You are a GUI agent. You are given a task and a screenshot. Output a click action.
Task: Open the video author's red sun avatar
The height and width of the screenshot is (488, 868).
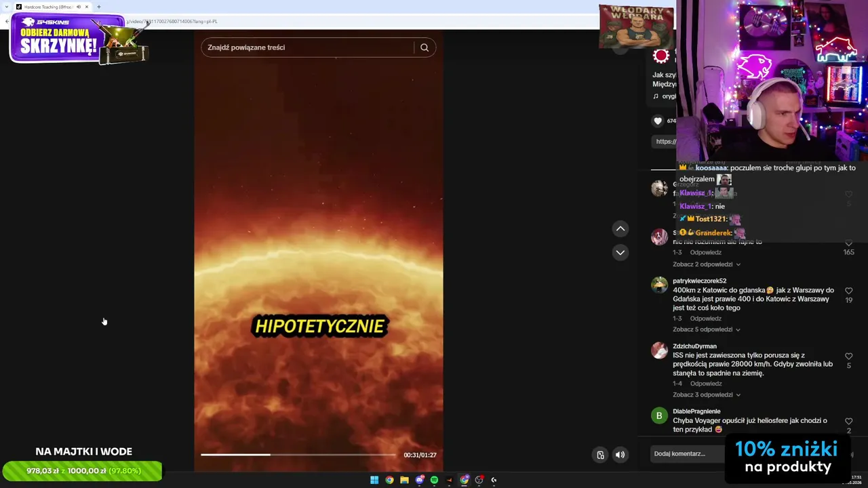(x=661, y=56)
